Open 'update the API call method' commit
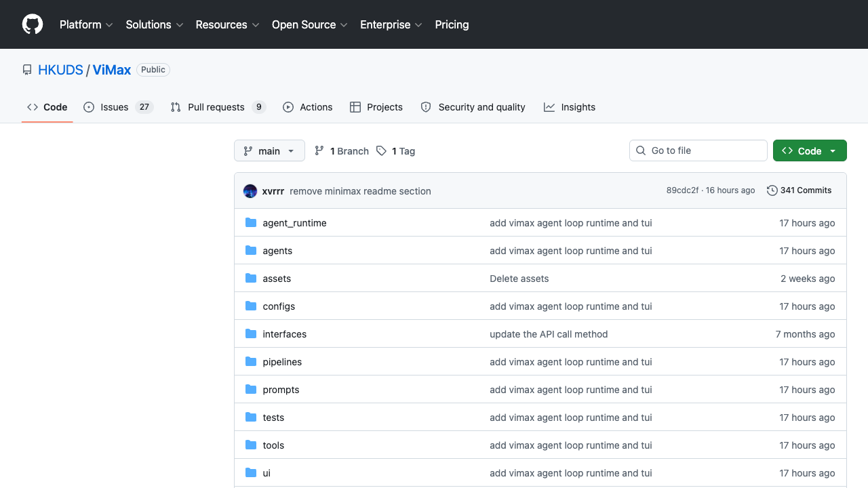Screen dimensions: 868x488 tap(549, 334)
